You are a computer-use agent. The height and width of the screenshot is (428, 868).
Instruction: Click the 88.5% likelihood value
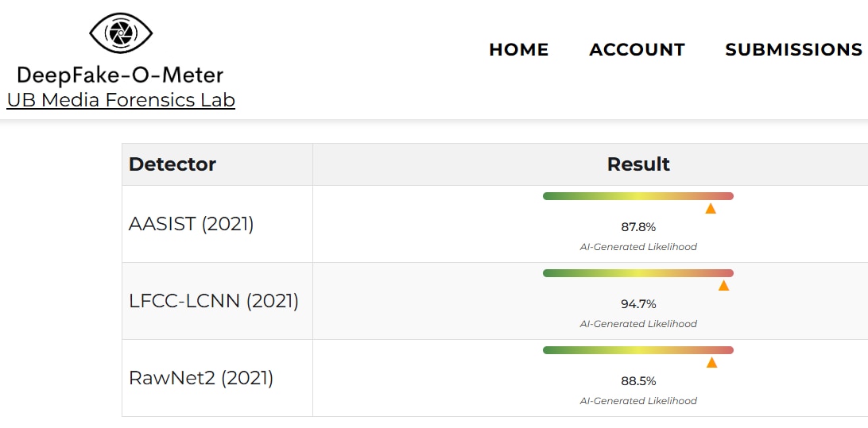tap(638, 381)
